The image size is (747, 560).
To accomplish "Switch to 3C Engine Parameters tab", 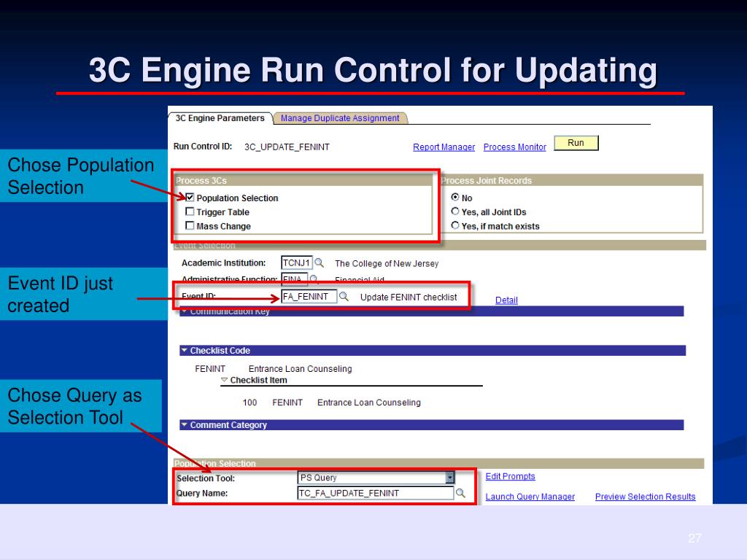I will (x=220, y=118).
